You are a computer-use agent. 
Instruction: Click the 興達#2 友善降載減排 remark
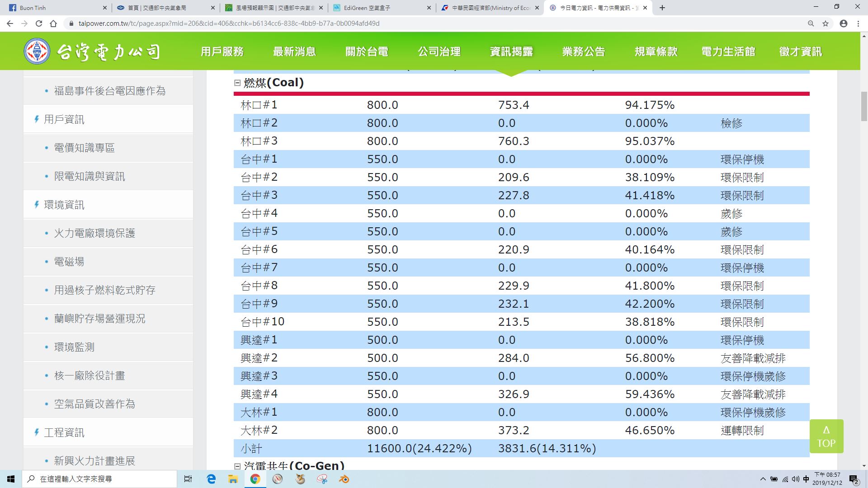(753, 358)
